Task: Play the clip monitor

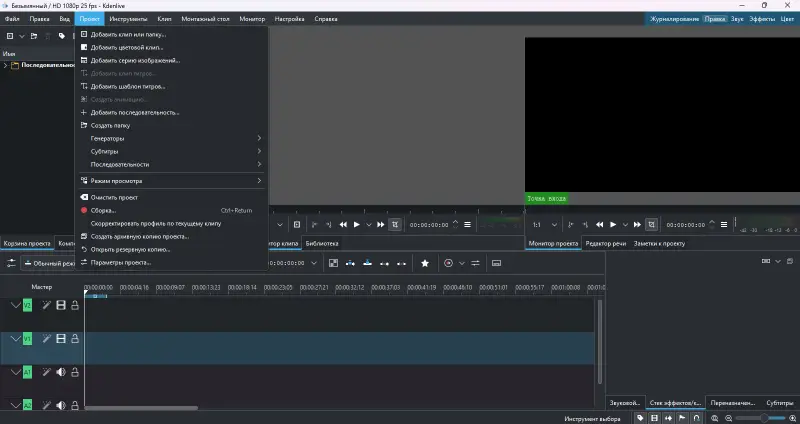Action: 357,225
